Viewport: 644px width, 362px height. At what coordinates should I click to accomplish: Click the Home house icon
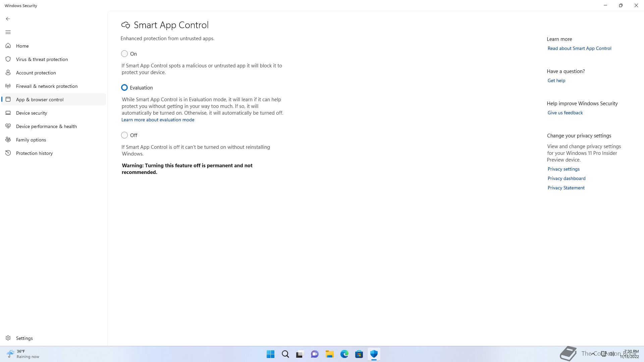(8, 46)
